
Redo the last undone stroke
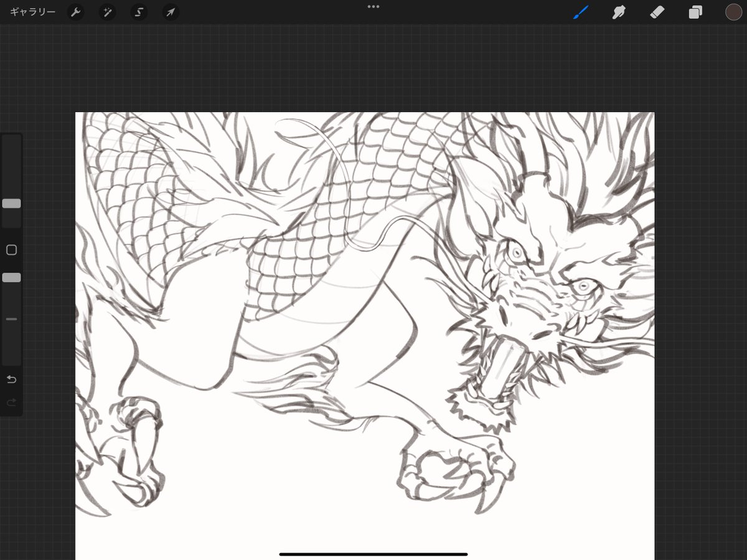pos(11,403)
